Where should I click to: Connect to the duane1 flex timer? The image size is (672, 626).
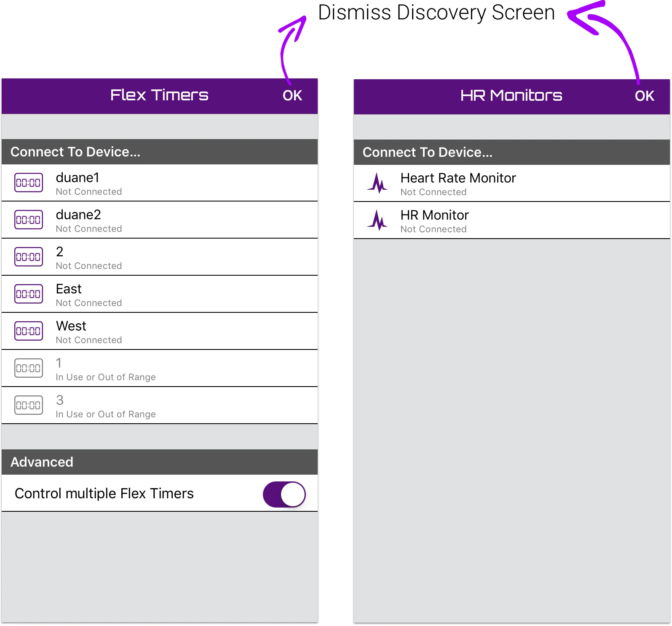click(x=78, y=178)
